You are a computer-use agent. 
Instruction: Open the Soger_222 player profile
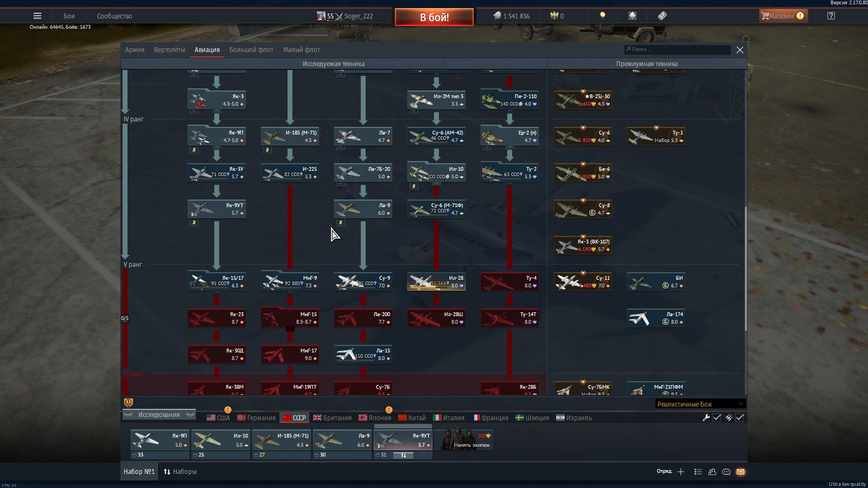(345, 16)
